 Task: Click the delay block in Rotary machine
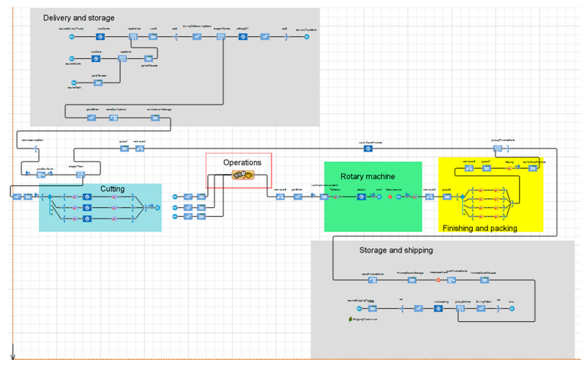pos(361,197)
